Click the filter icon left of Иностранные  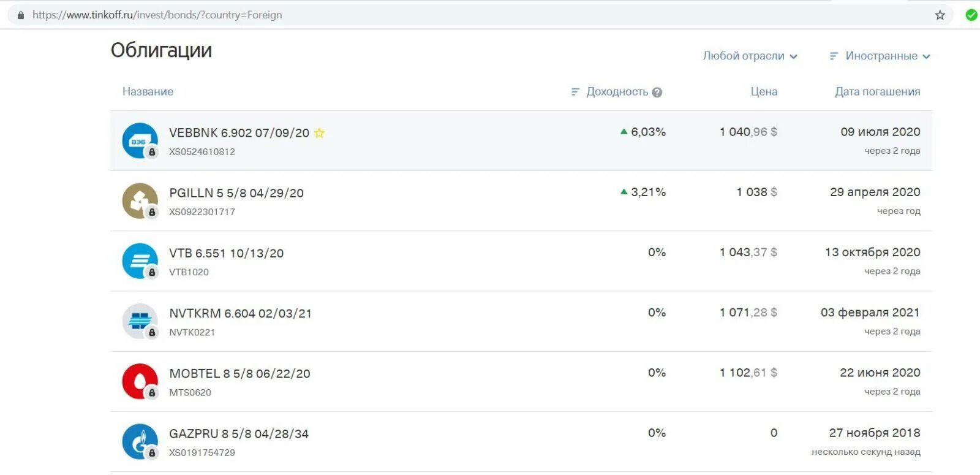click(834, 56)
